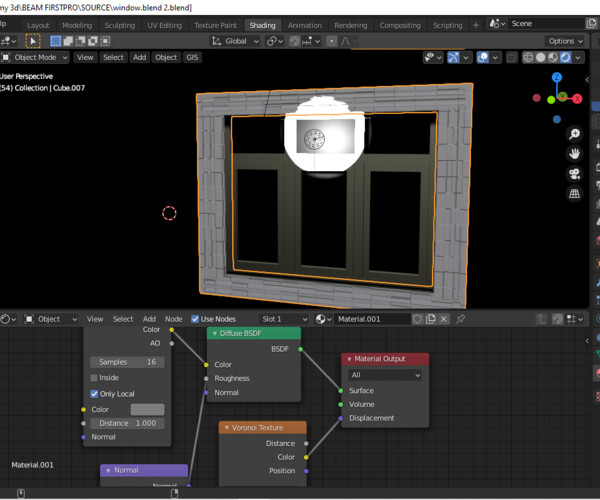Image resolution: width=600 pixels, height=500 pixels.
Task: Click the zoom magnifier viewport icon
Action: coord(576,133)
